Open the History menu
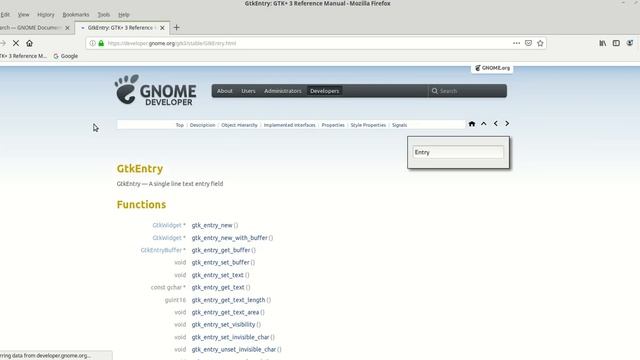Image resolution: width=640 pixels, height=360 pixels. pos(46,15)
